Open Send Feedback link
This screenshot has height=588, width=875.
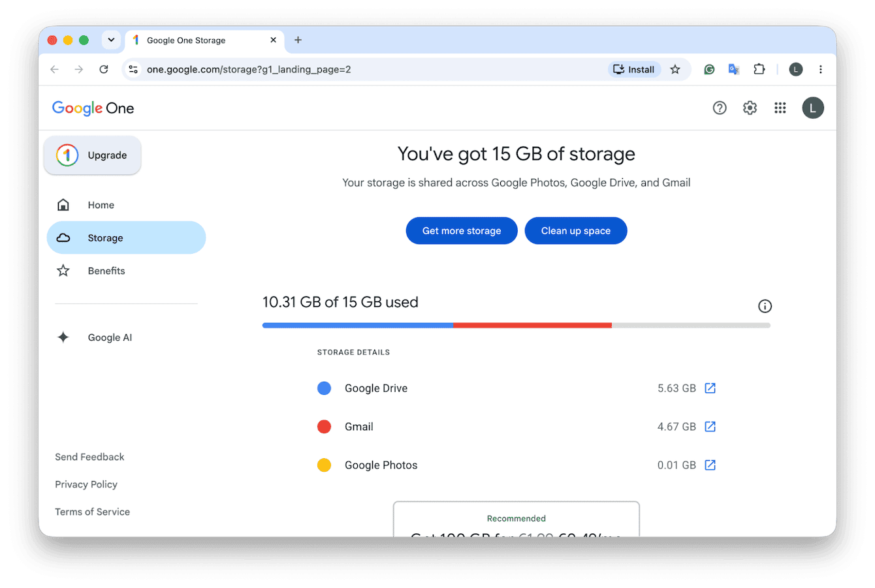[89, 457]
